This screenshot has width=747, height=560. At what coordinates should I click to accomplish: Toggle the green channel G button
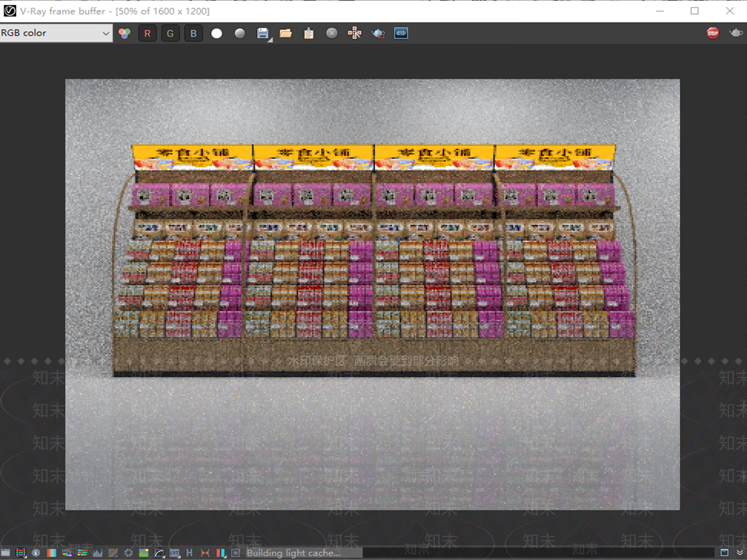pos(170,33)
